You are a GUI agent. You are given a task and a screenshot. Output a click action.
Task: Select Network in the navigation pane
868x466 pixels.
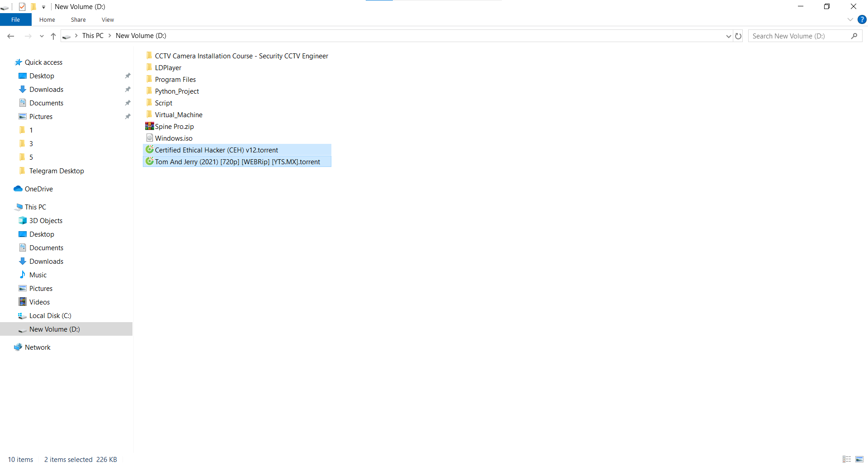(38, 347)
